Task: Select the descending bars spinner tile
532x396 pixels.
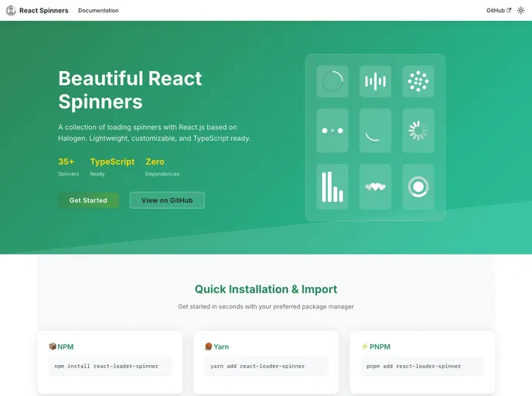Action: coord(332,186)
